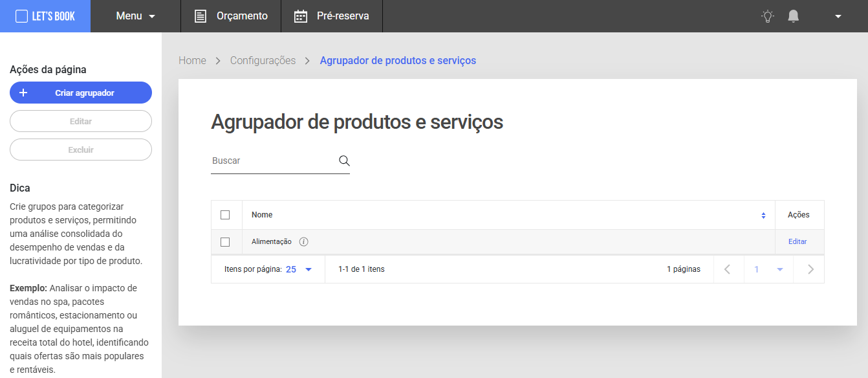Sort the table by Nome column arrows
This screenshot has height=378, width=868.
(x=763, y=216)
